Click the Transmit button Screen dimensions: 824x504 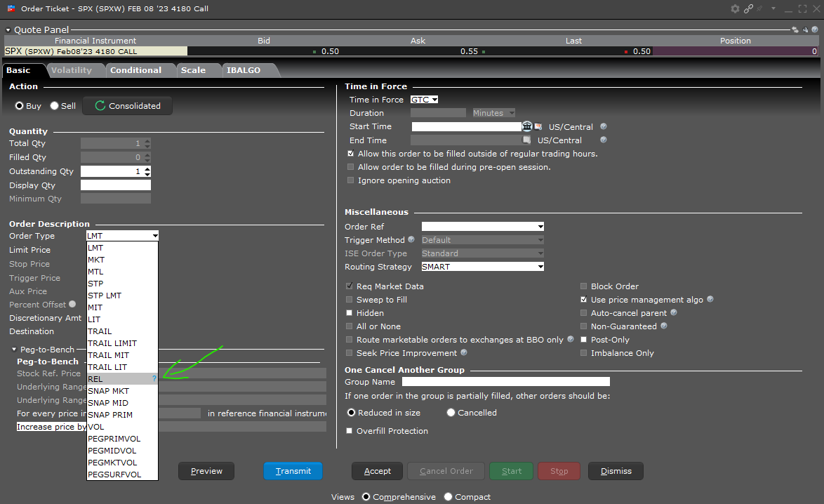coord(293,471)
